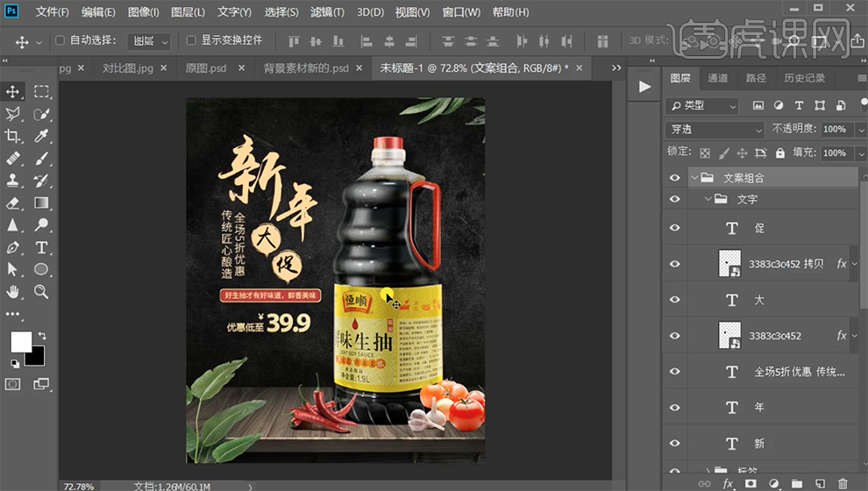Hide the 文案组合 group
Viewport: 868px width, 491px height.
(x=675, y=178)
